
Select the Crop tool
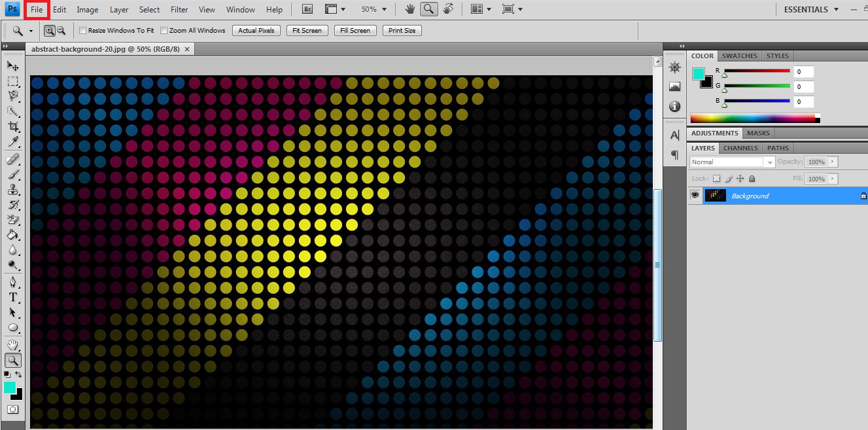pos(13,126)
